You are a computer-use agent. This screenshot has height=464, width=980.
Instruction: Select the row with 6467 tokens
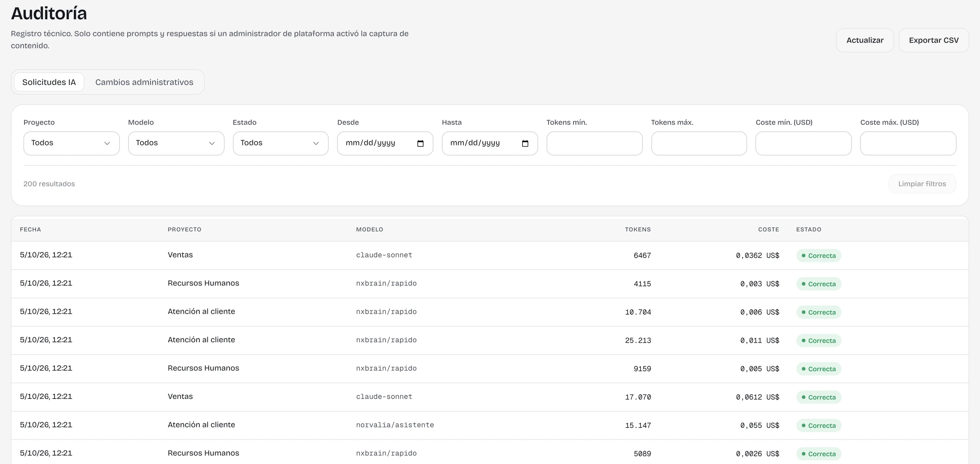(x=490, y=256)
